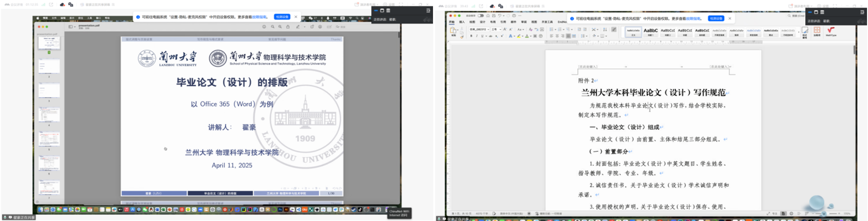
Task: Click the bulleted list icon in Word
Action: 553,29
